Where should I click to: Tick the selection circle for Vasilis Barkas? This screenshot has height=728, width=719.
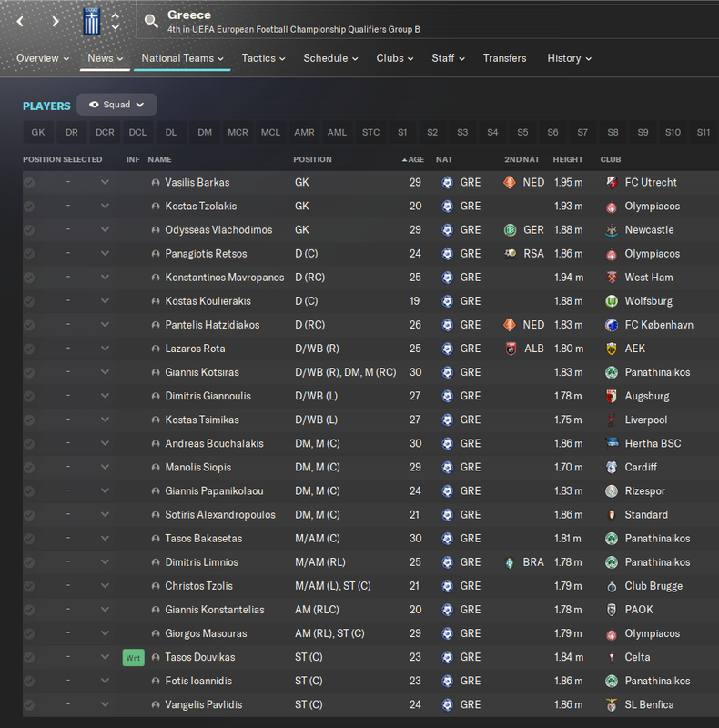tap(29, 183)
